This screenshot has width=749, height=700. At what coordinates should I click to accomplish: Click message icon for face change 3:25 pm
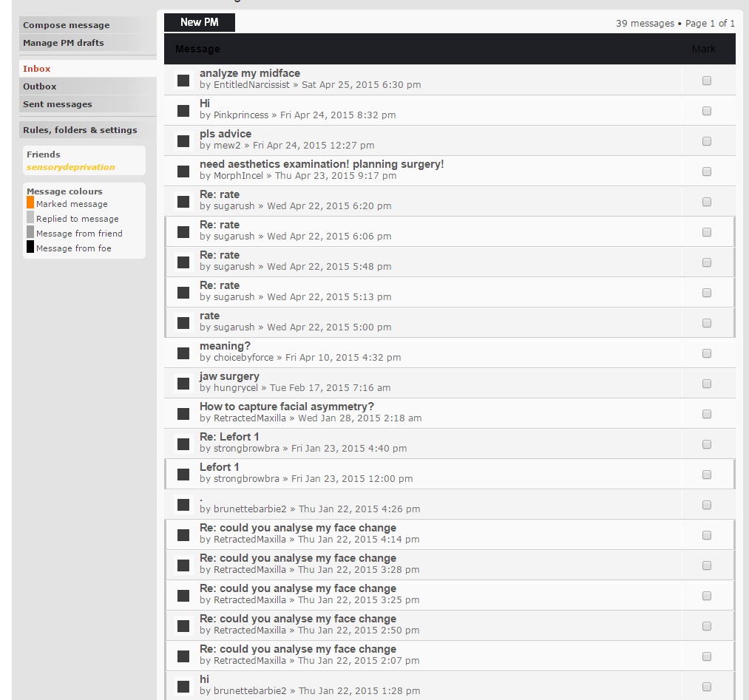(x=183, y=596)
